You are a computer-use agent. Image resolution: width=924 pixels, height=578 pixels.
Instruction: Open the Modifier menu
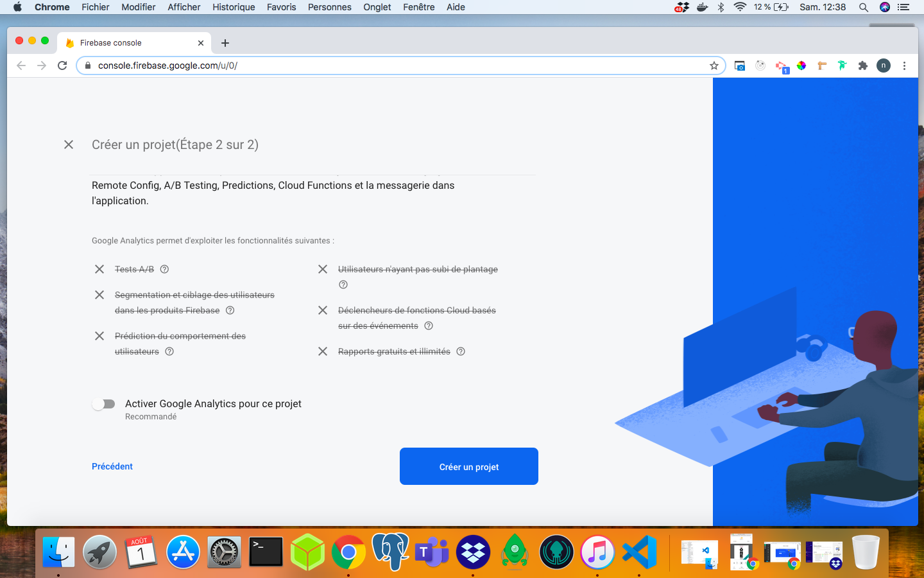(x=139, y=7)
